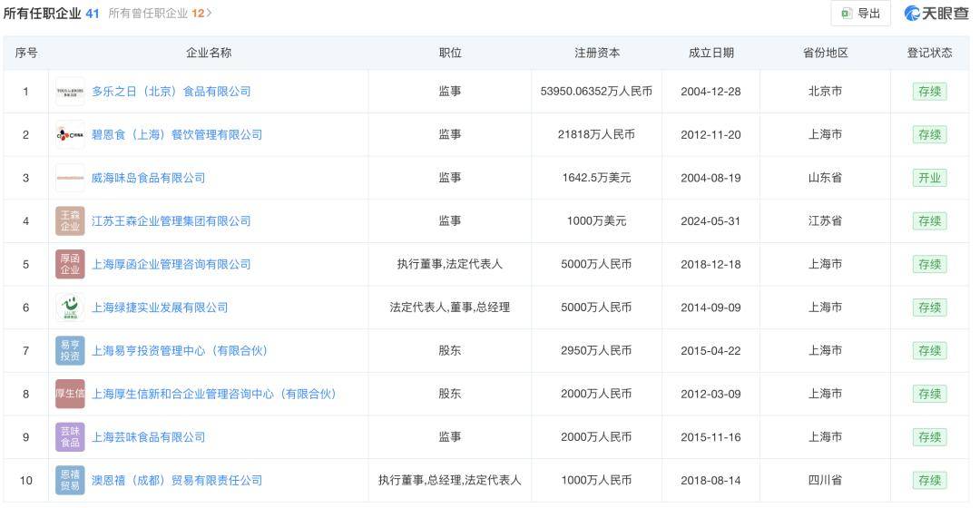The height and width of the screenshot is (508, 980).
Task: Click the 天眼查 logo
Action: [x=936, y=14]
